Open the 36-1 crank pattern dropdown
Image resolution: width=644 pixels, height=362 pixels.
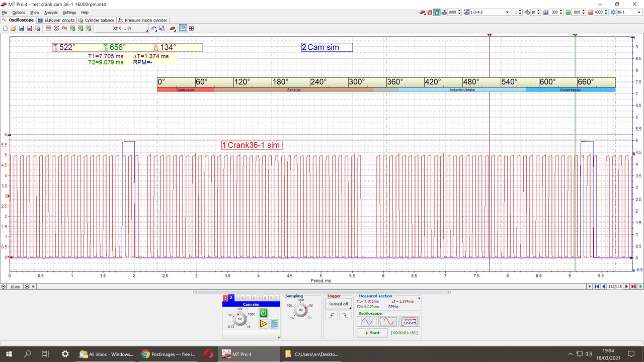629,12
